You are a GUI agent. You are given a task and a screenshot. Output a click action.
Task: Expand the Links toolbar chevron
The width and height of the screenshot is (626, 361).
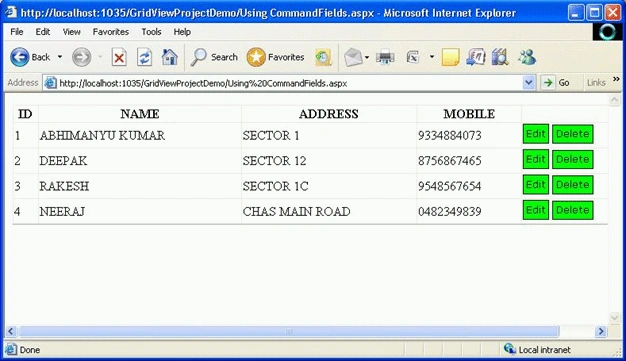coord(616,79)
